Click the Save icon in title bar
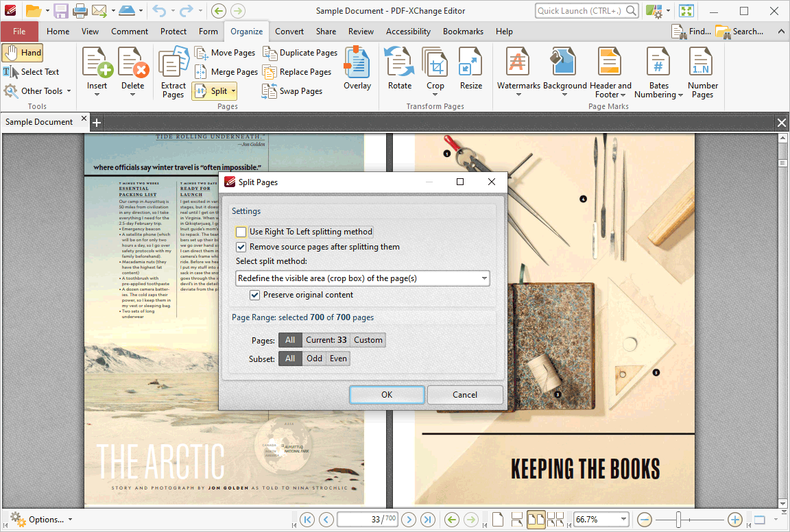Image resolution: width=790 pixels, height=532 pixels. click(61, 10)
